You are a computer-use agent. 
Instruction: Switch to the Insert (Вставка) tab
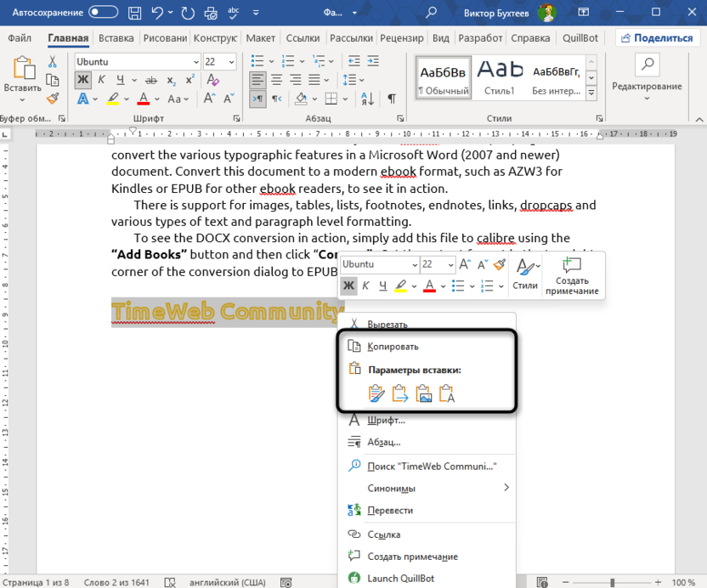(116, 38)
